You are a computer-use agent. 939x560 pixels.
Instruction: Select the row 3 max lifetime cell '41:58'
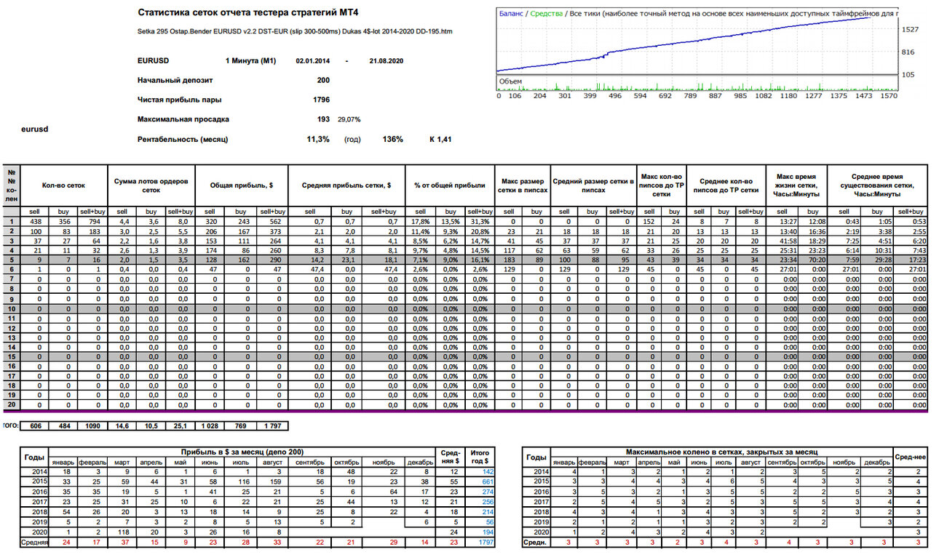[781, 240]
